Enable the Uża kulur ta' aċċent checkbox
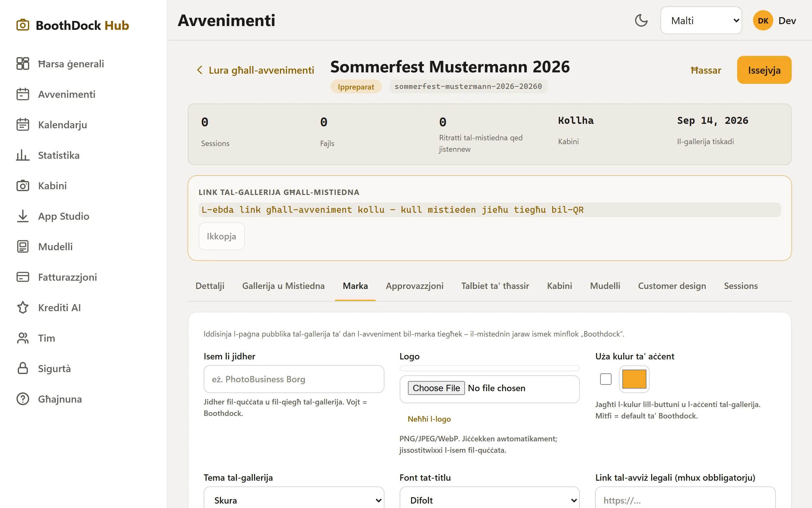The width and height of the screenshot is (812, 508). [x=606, y=379]
